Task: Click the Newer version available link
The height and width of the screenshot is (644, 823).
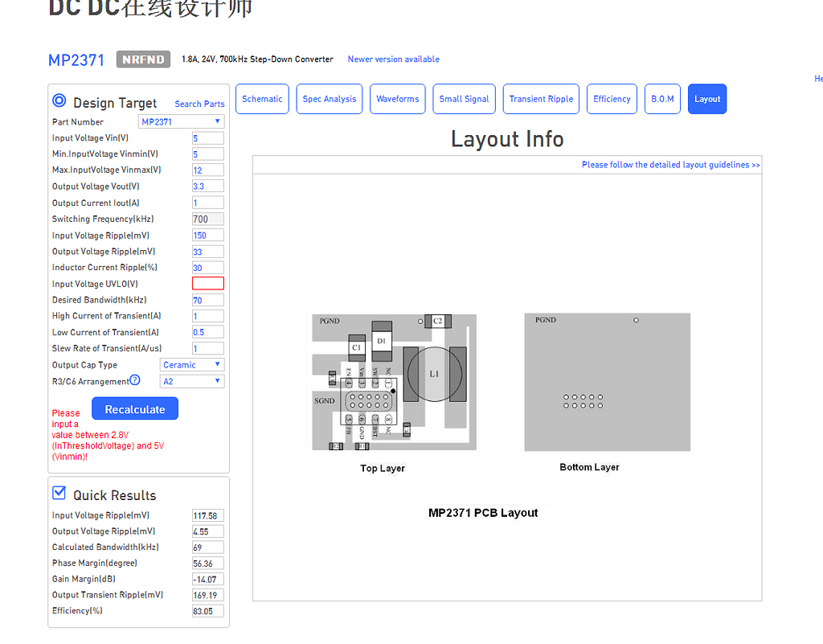Action: click(393, 59)
